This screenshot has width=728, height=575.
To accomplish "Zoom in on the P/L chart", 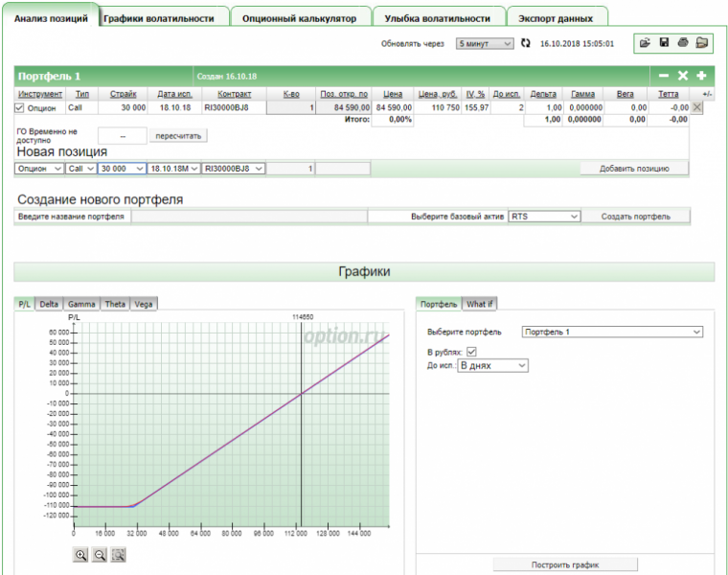I will coord(80,555).
